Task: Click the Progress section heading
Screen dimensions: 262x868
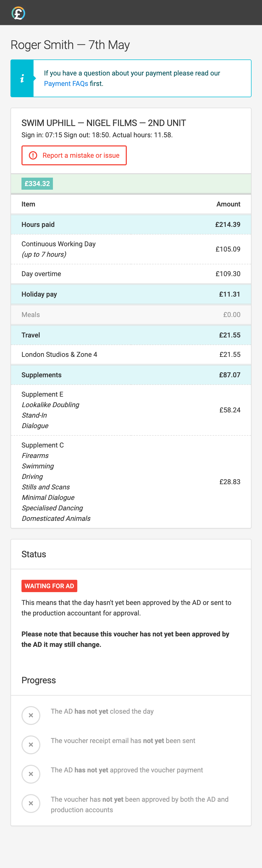Action: tap(39, 680)
